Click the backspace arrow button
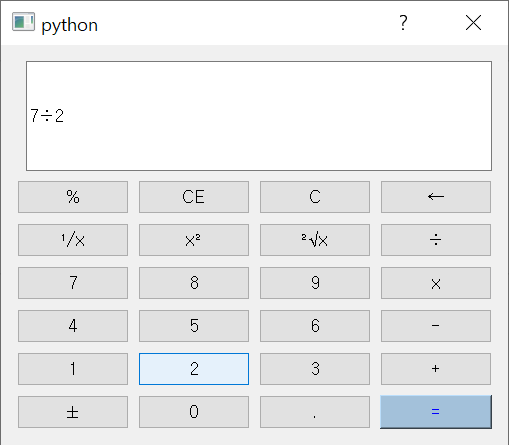The image size is (509, 445). 436,197
